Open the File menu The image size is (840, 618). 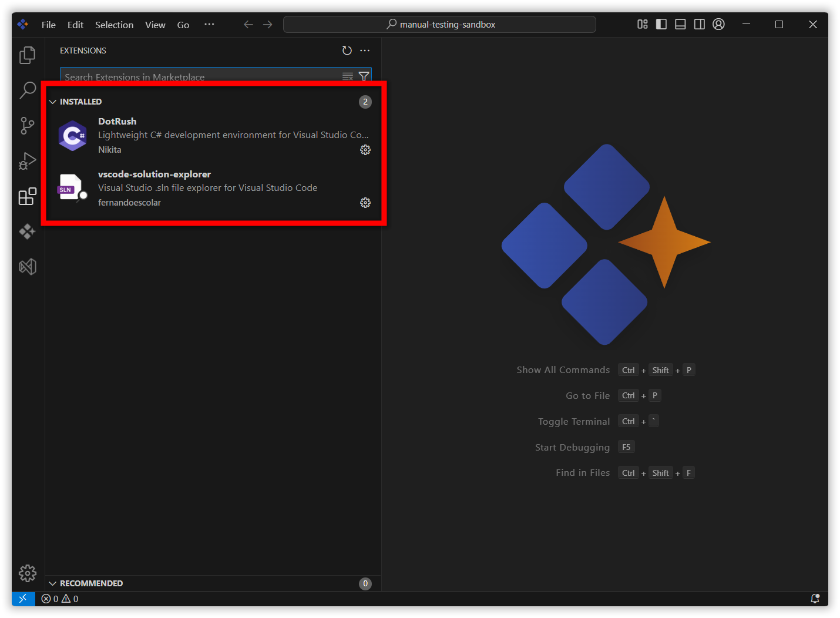pyautogui.click(x=49, y=25)
